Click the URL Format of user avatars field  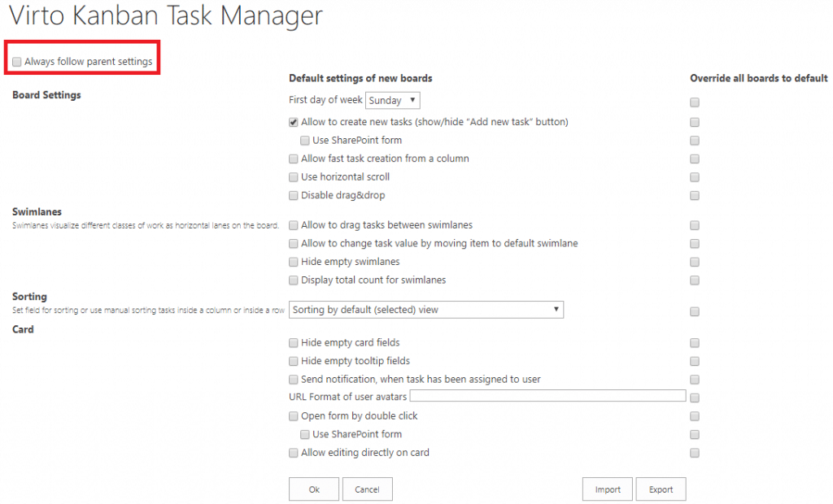click(x=547, y=396)
